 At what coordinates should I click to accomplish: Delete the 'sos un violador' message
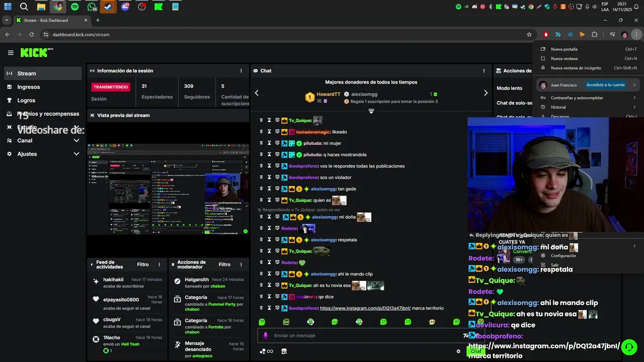tap(261, 177)
